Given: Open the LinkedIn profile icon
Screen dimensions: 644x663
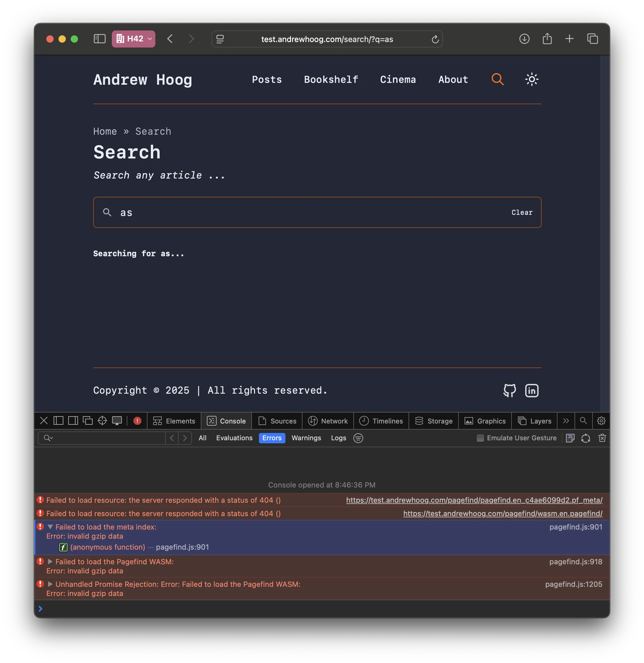Looking at the screenshot, I should pyautogui.click(x=531, y=390).
